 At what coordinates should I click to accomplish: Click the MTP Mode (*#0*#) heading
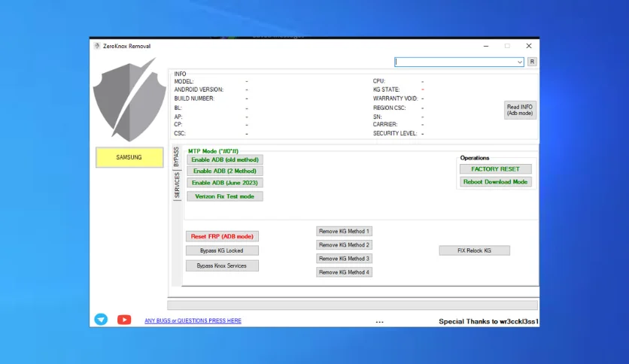click(x=213, y=151)
